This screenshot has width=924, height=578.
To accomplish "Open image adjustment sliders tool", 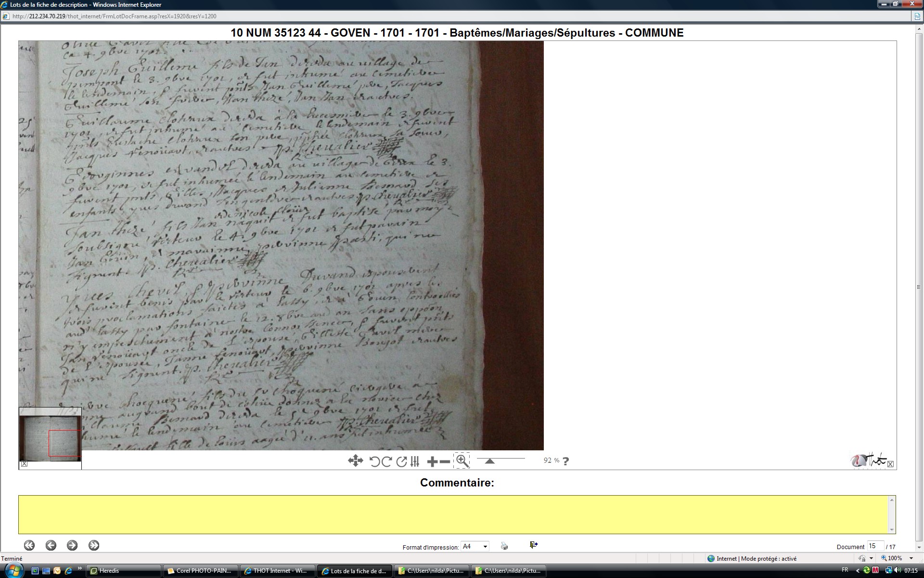I will click(x=415, y=461).
